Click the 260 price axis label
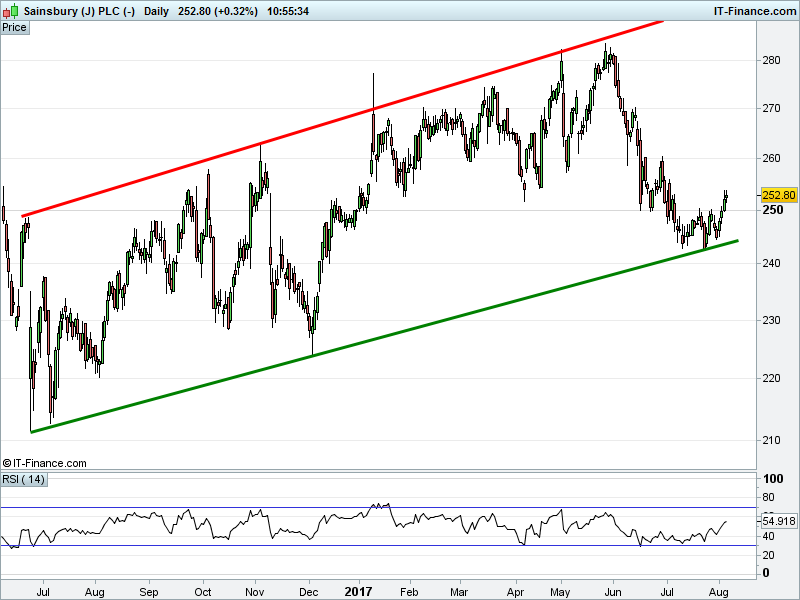 (x=771, y=158)
